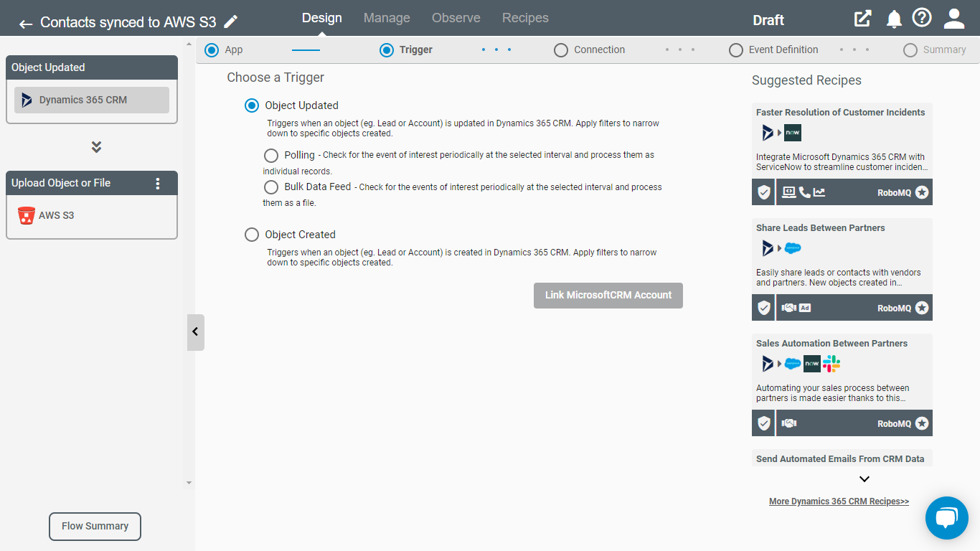Image resolution: width=980 pixels, height=551 pixels.
Task: Click phone icon on Faster Resolution card
Action: tap(805, 192)
